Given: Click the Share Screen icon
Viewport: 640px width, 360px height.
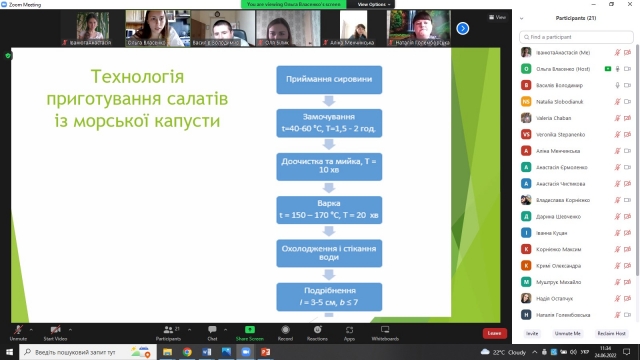Looking at the screenshot, I should point(250,329).
